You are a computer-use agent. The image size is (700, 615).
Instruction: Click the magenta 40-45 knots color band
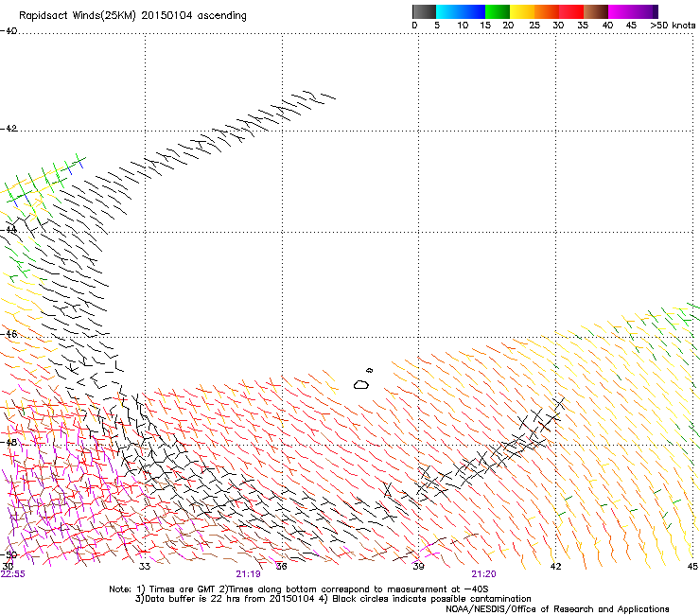(621, 11)
